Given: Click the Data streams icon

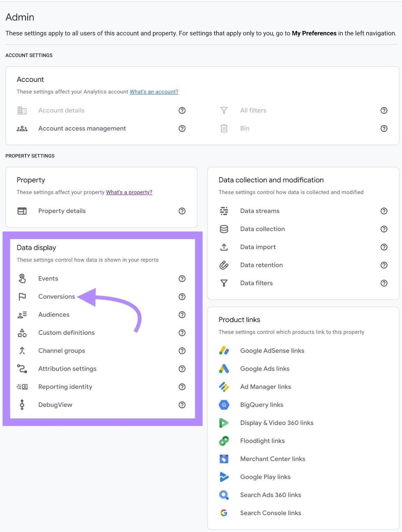Looking at the screenshot, I should click(x=224, y=211).
